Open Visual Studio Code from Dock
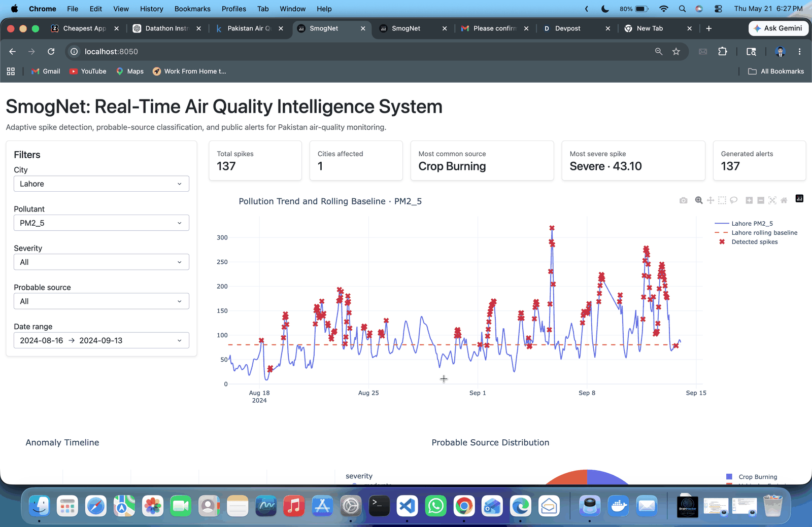Screen dimensions: 812x527 pyautogui.click(x=407, y=506)
